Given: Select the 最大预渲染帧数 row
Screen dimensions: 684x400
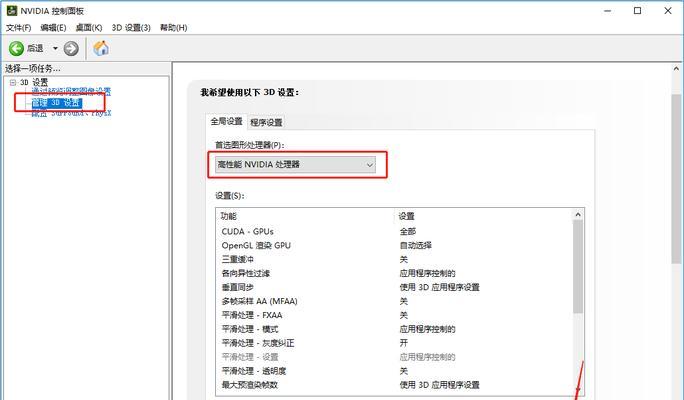Looking at the screenshot, I should click(394, 385).
